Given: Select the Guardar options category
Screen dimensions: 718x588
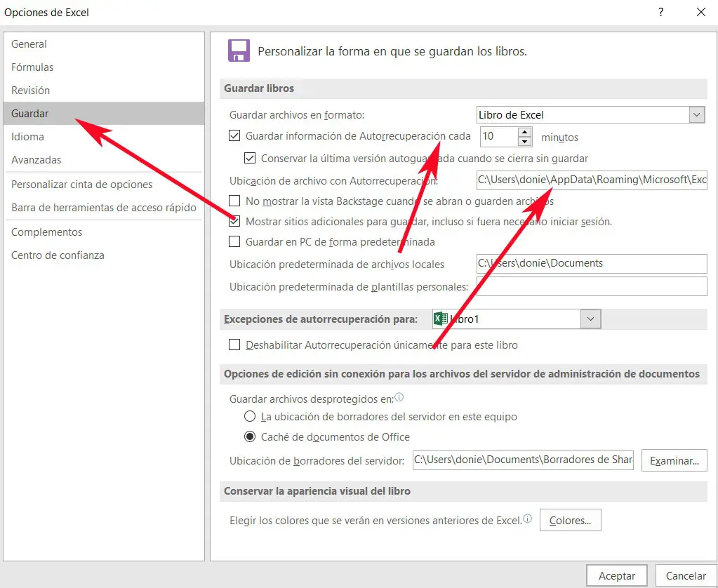Looking at the screenshot, I should click(x=104, y=113).
